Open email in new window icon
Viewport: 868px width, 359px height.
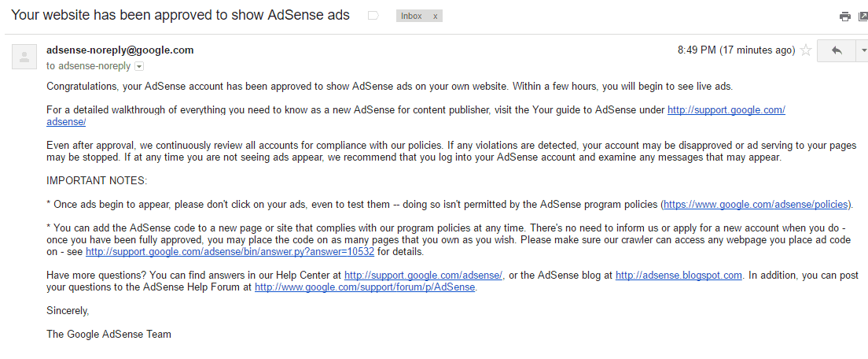863,17
